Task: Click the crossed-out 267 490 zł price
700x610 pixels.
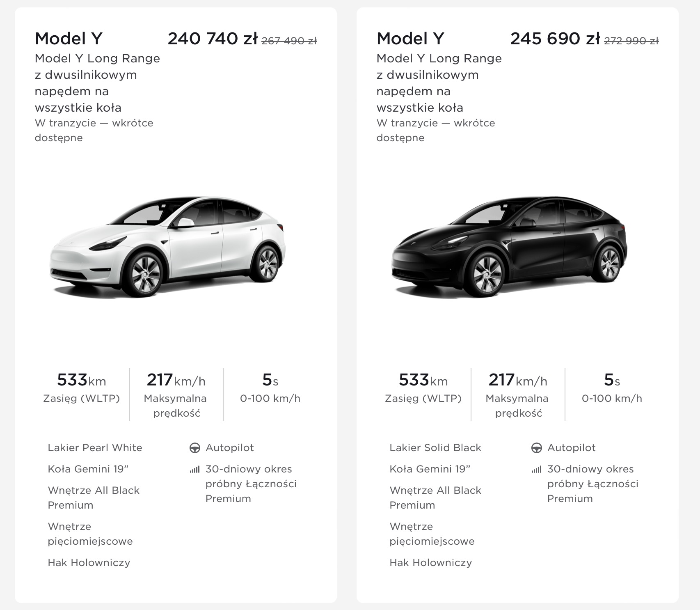Action: coord(289,41)
